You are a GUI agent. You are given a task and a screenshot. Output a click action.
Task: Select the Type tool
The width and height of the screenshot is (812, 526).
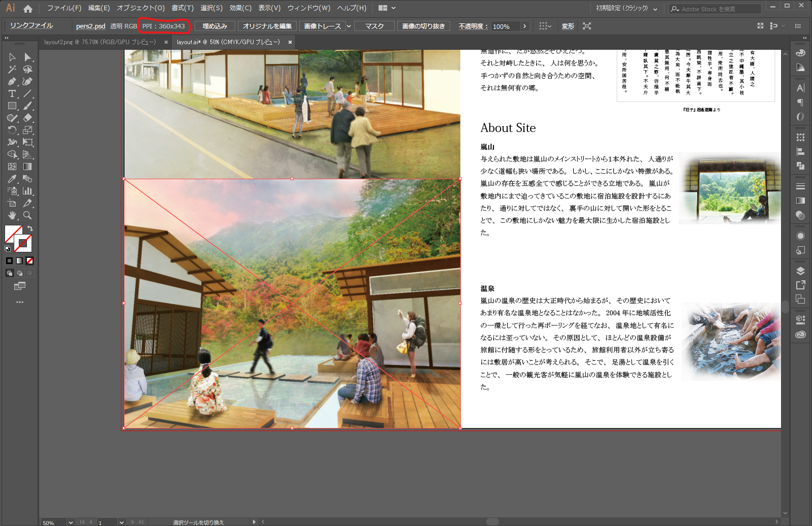tap(12, 94)
